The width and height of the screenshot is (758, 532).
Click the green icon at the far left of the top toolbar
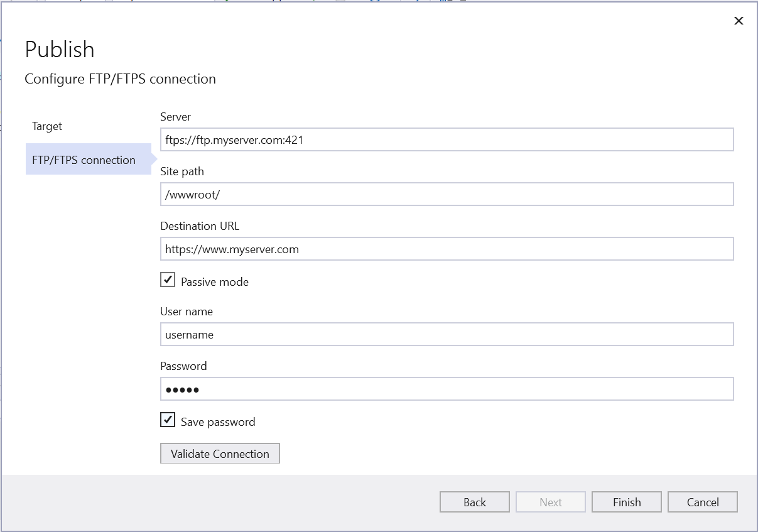226,2
